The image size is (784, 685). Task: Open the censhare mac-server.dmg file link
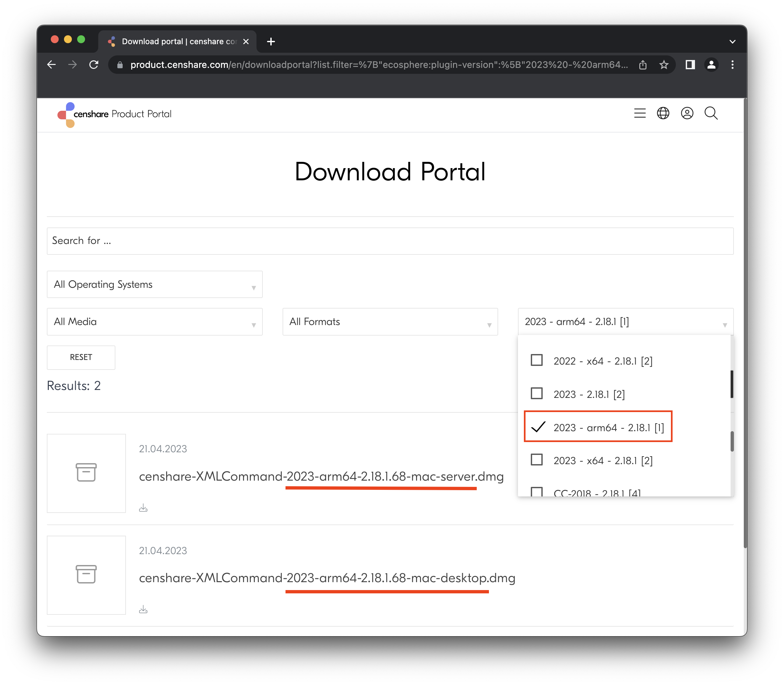pyautogui.click(x=321, y=477)
